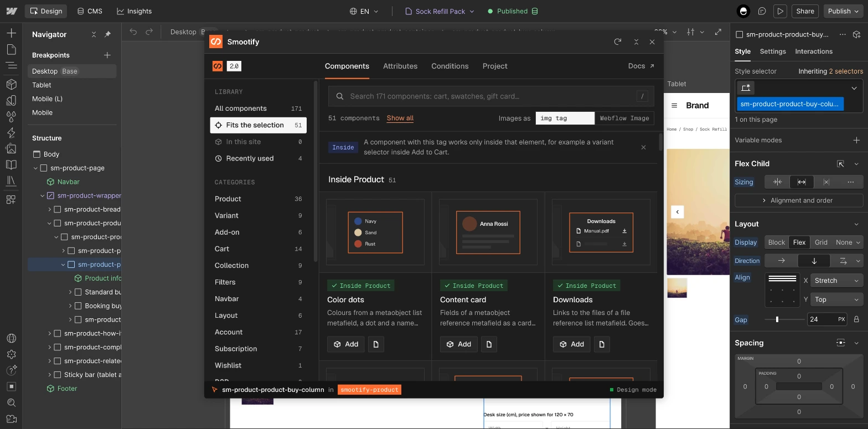Open the align X Stretch dropdown
This screenshot has width=868, height=429.
coord(836,281)
